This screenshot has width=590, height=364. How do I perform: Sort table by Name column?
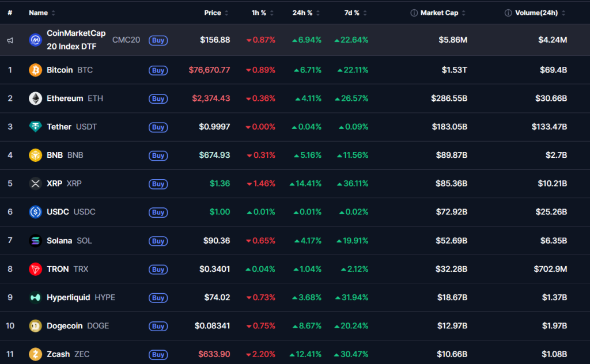coord(41,13)
